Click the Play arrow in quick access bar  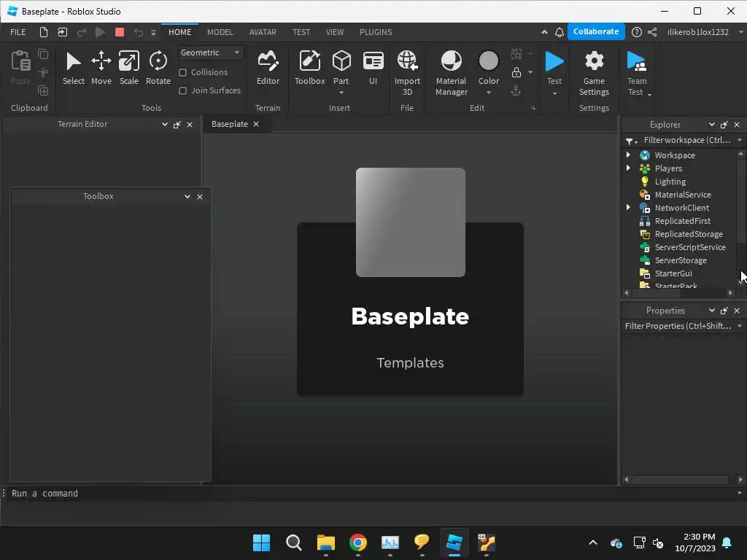pyautogui.click(x=100, y=32)
